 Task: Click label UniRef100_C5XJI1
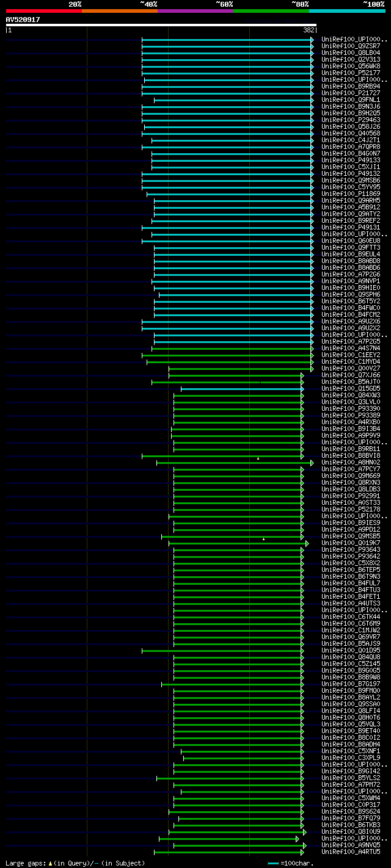click(351, 167)
